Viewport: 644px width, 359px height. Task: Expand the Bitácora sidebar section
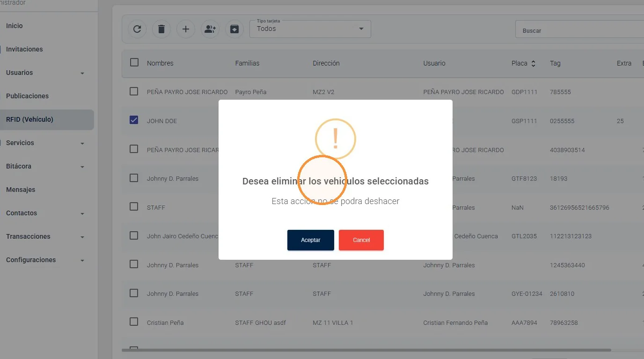[82, 167]
